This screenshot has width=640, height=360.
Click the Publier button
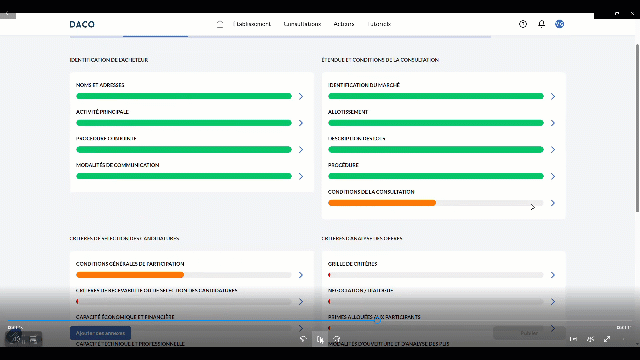click(529, 333)
